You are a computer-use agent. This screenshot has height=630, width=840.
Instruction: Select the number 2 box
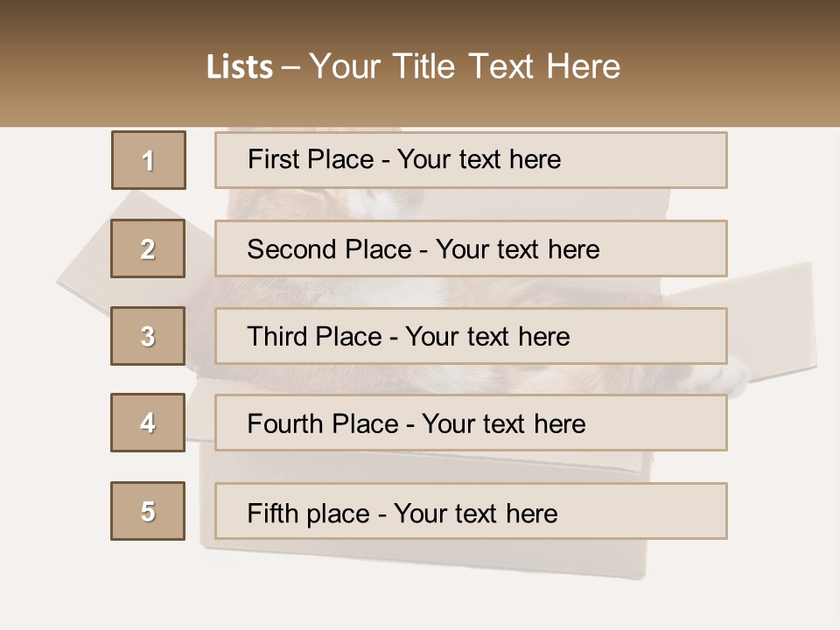click(148, 248)
